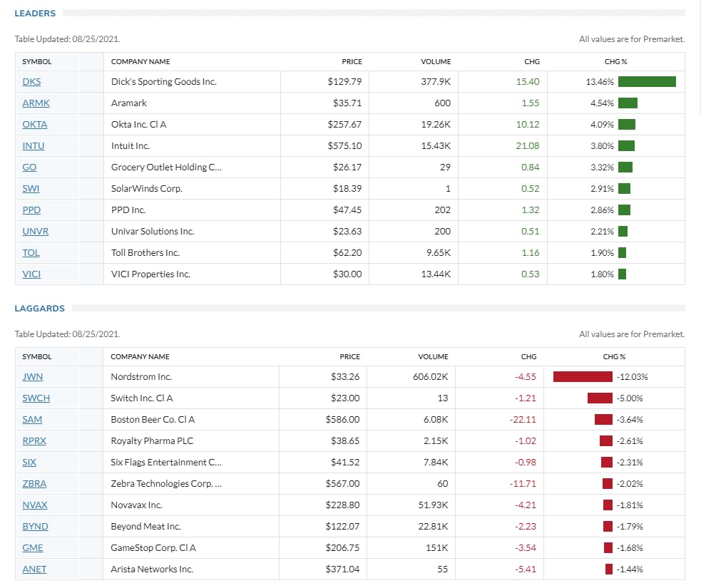Viewport: 701px width, 588px height.
Task: Select DKS volume value 377.9K
Action: (x=436, y=82)
